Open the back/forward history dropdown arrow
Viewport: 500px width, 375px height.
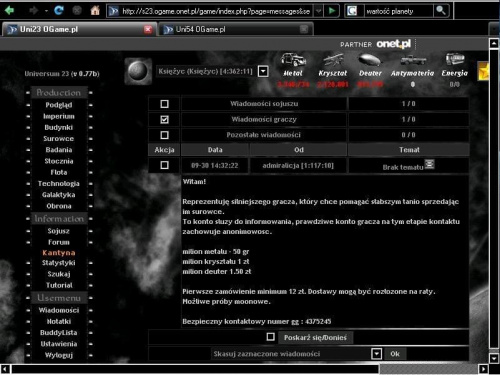(x=46, y=11)
